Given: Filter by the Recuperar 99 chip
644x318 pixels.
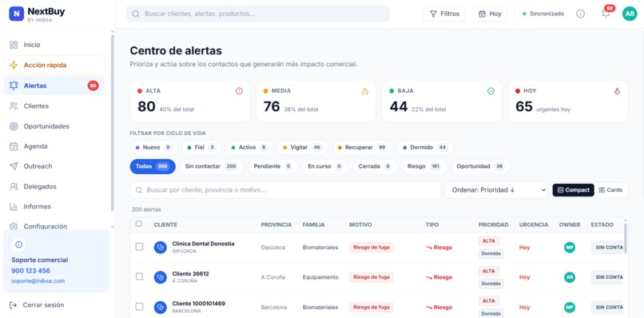Looking at the screenshot, I should [363, 148].
